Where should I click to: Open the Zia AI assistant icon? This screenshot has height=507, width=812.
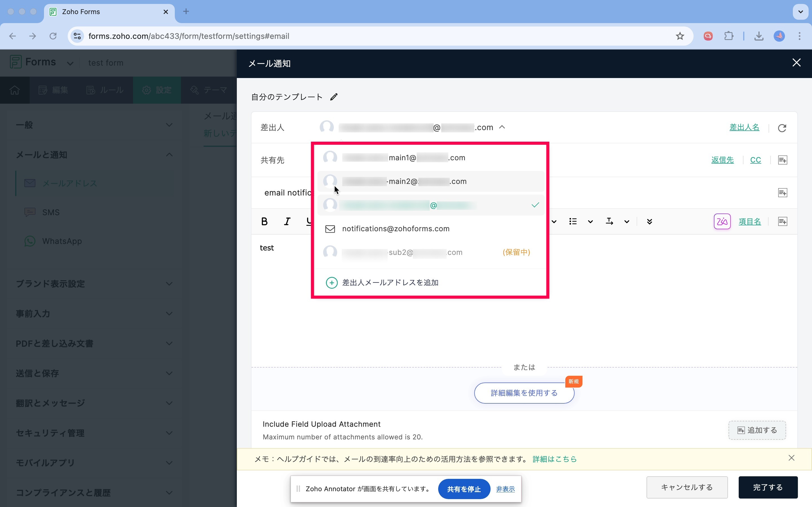coord(722,221)
